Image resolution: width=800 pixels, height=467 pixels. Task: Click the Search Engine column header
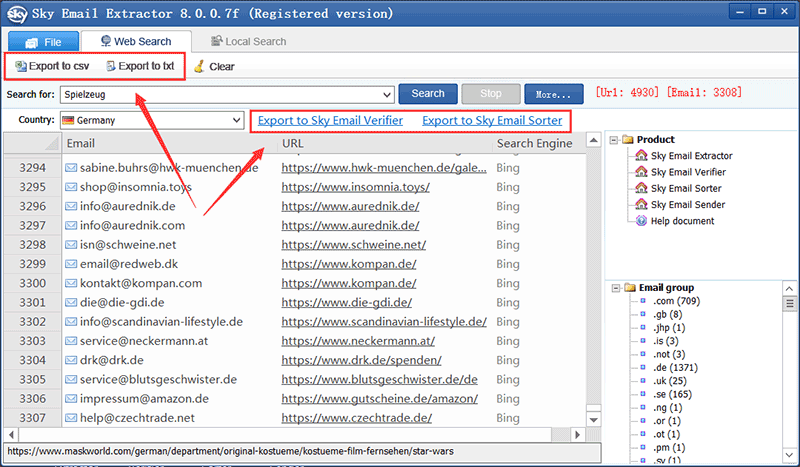539,143
